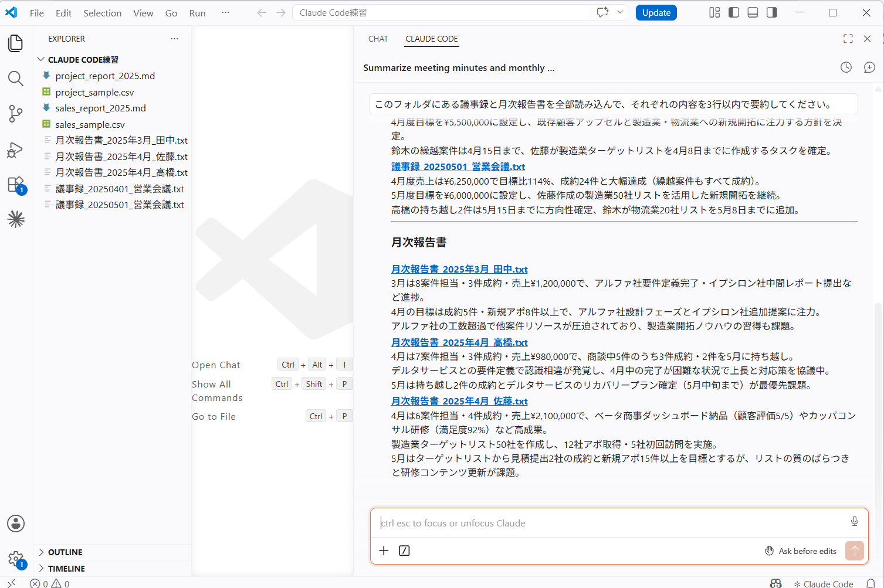Send message with the up-arrow button

855,550
